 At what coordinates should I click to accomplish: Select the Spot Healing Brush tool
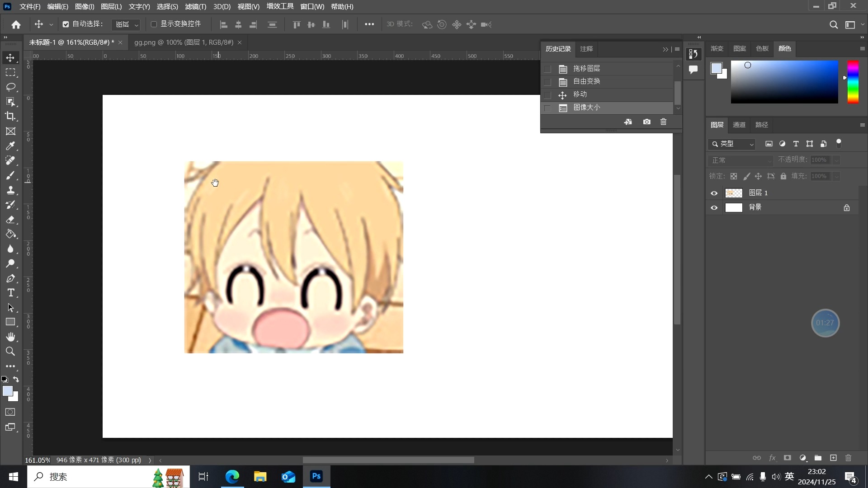(x=10, y=160)
